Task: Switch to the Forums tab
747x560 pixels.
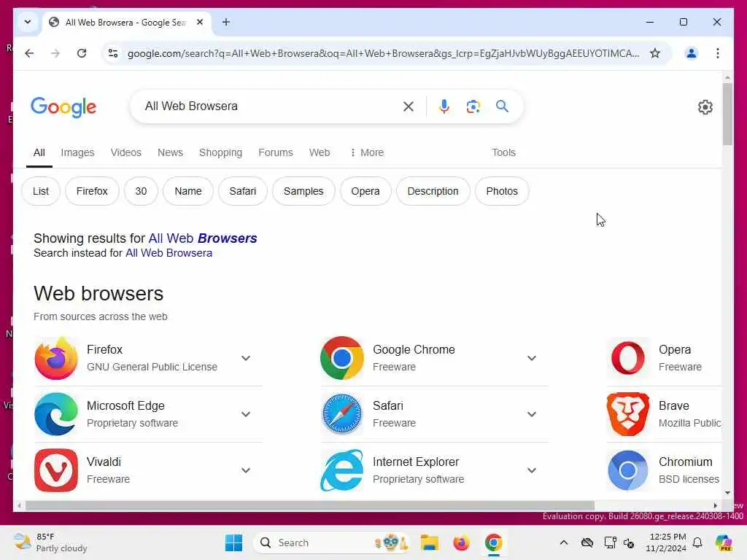Action: coord(275,152)
